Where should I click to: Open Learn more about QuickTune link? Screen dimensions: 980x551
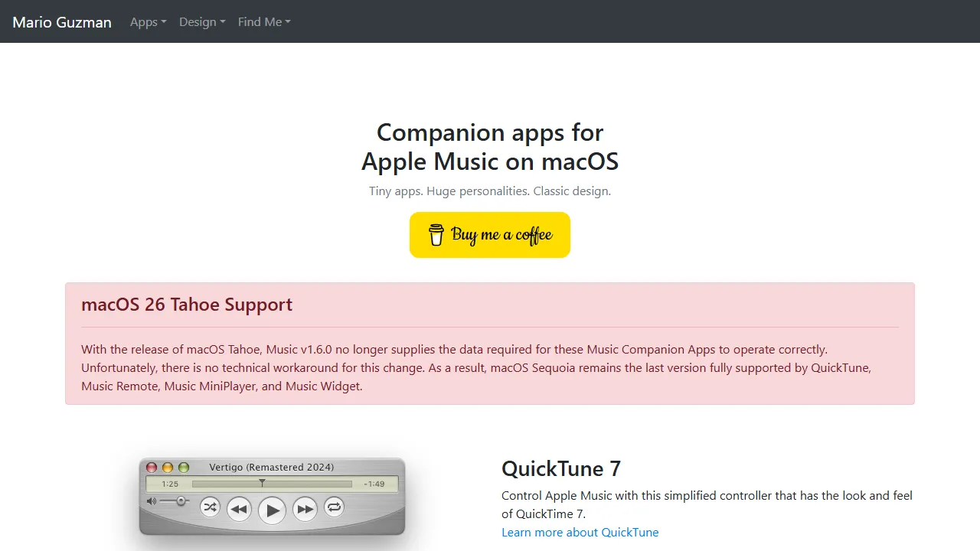pos(580,532)
